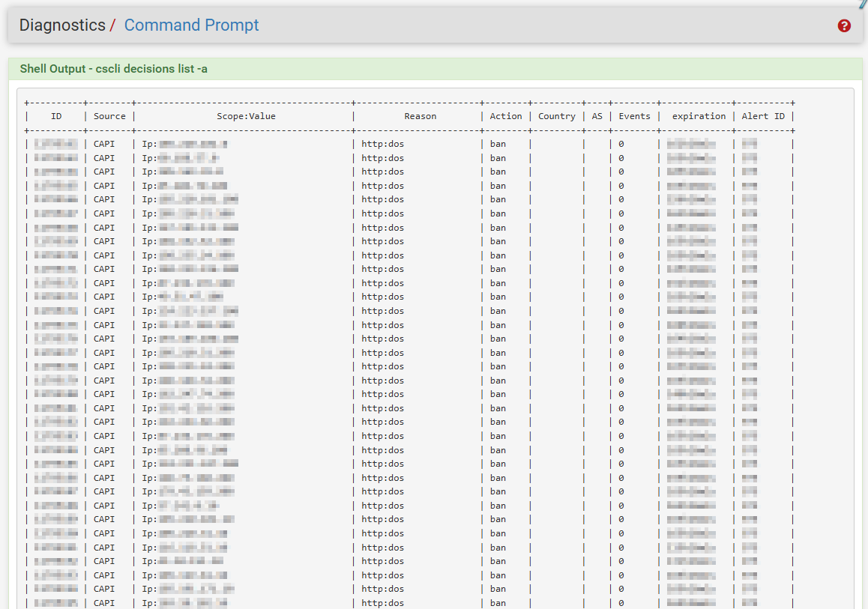Select the AS column header
This screenshot has width=868, height=609.
[597, 116]
